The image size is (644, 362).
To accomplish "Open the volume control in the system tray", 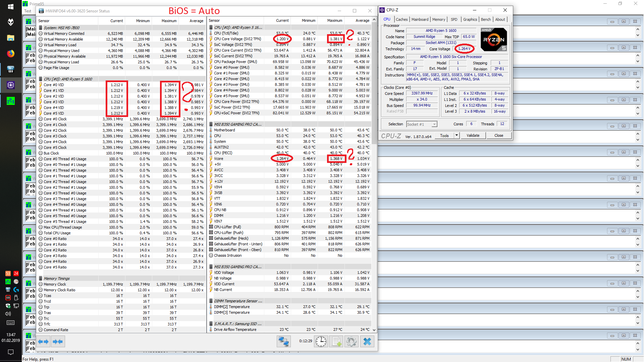I will tap(8, 313).
